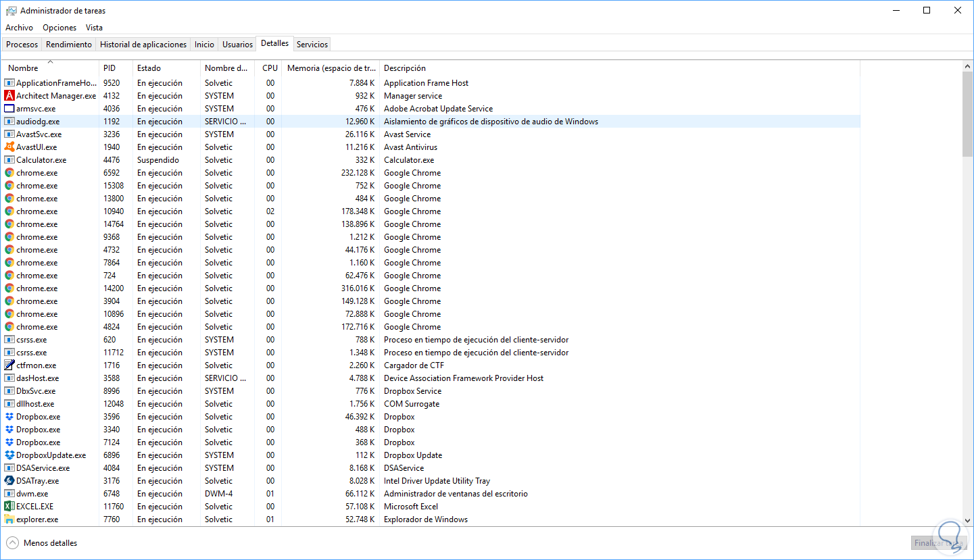Select the Suspendido status cell
Viewport: 974px width, 560px height.
click(x=158, y=160)
